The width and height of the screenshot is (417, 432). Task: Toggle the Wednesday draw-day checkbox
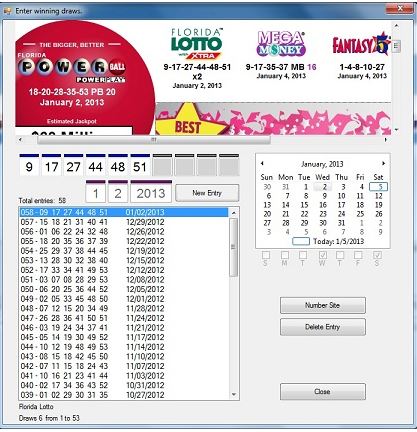(x=323, y=255)
